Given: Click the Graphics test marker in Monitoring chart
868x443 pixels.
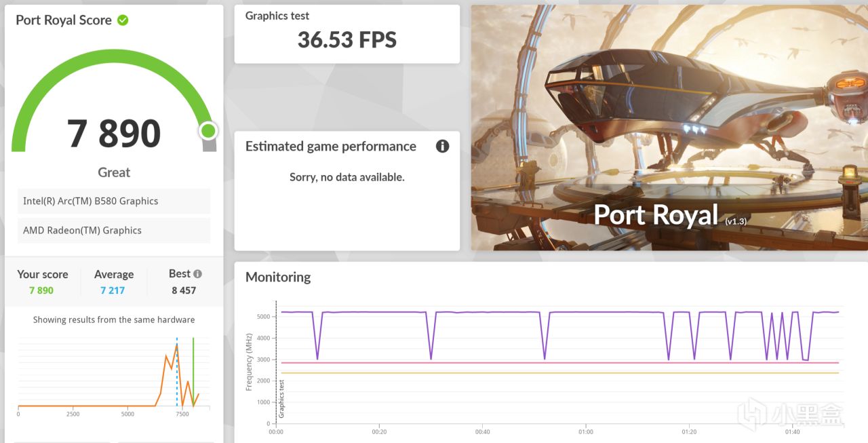Looking at the screenshot, I should 281,398.
